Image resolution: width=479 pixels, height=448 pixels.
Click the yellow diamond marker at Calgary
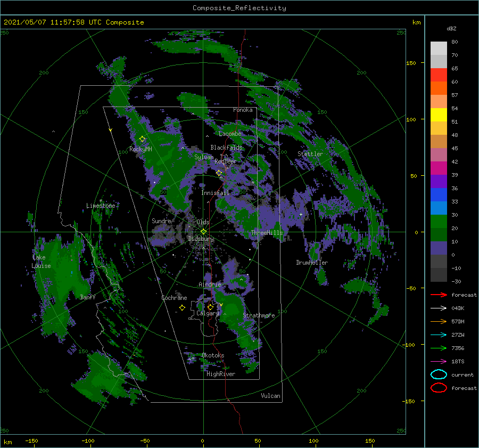point(210,307)
